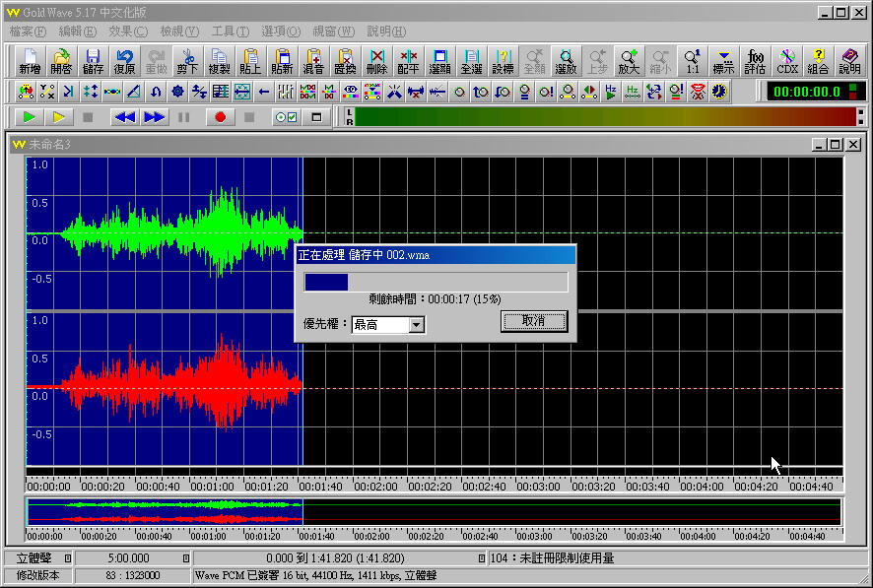Click the 刪除 (Delete) toolbar icon

point(376,61)
